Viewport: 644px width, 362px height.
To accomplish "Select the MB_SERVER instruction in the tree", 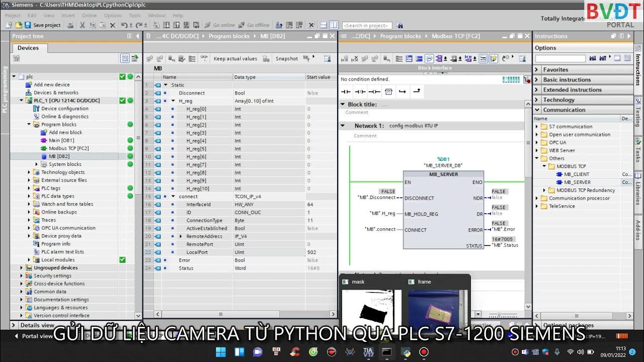I will (577, 183).
